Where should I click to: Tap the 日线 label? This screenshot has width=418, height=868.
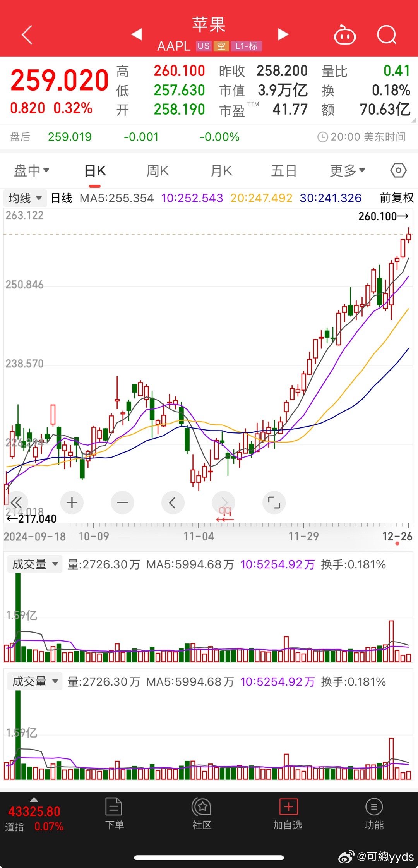click(62, 198)
